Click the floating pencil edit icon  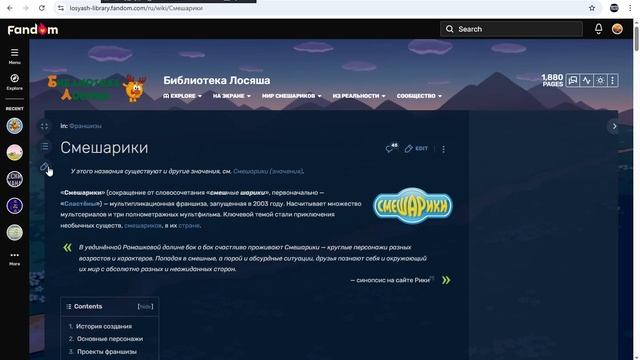44,166
